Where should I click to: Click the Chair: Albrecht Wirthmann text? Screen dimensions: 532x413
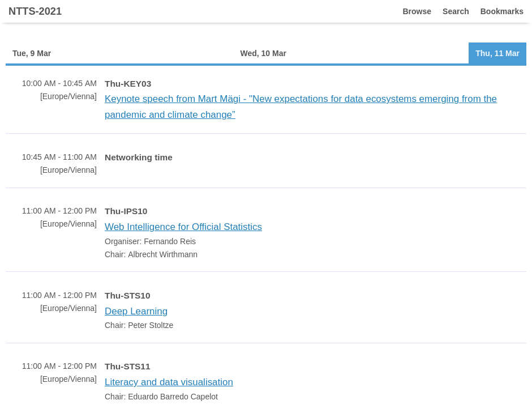point(151,254)
